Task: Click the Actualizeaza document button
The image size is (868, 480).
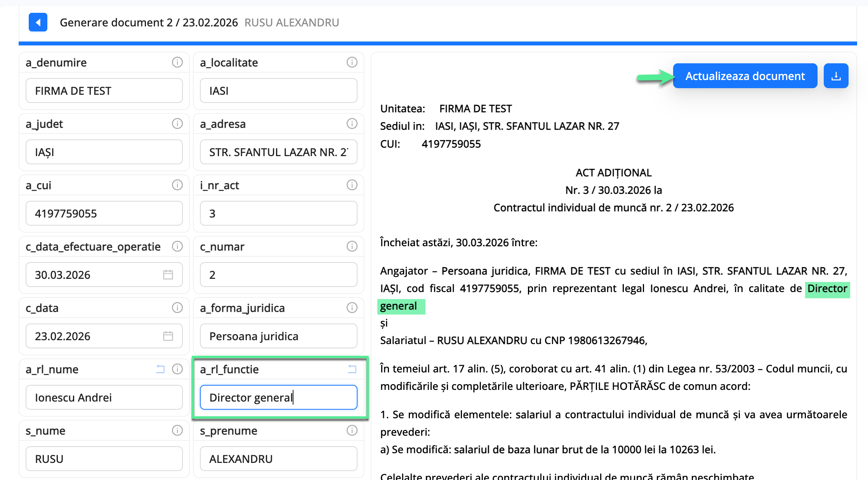Action: (745, 76)
